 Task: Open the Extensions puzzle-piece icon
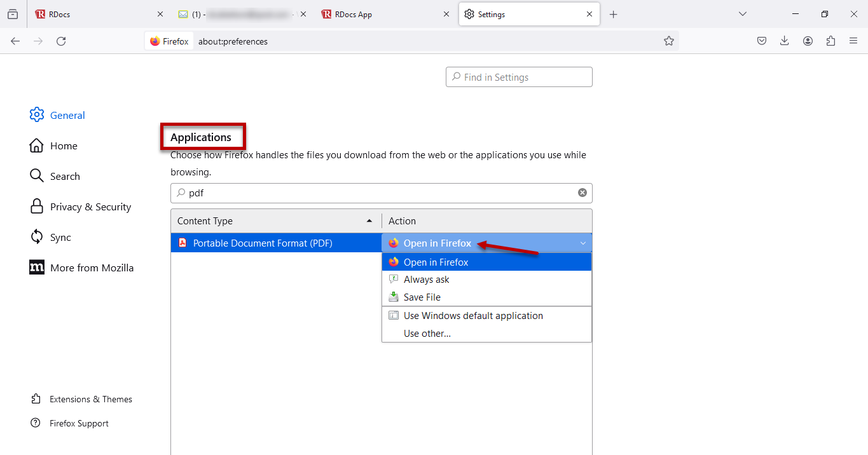(x=830, y=40)
